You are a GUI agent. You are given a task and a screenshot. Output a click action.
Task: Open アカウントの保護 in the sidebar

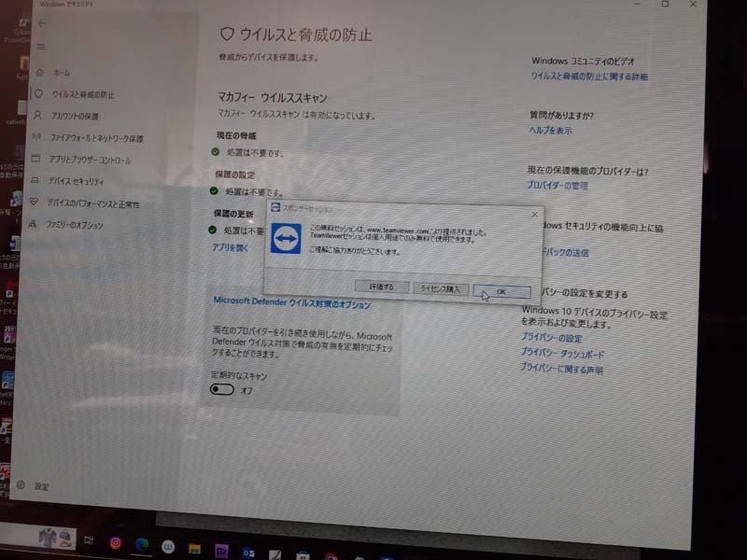pyautogui.click(x=66, y=116)
